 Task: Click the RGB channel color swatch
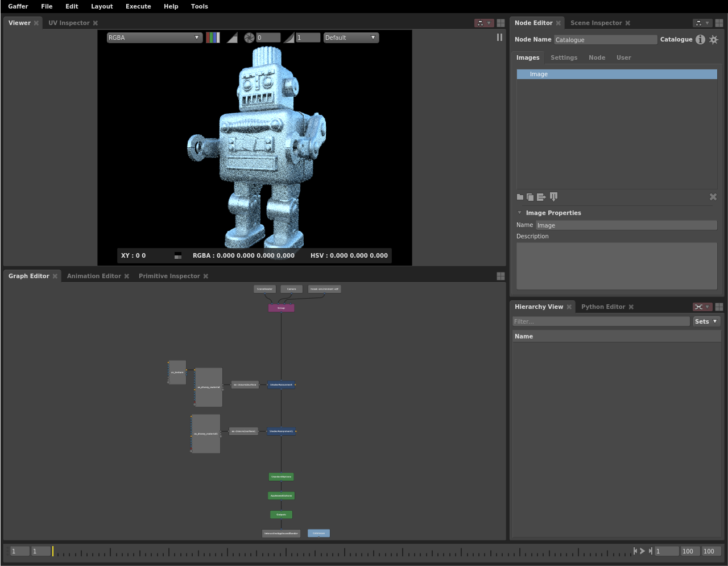213,38
